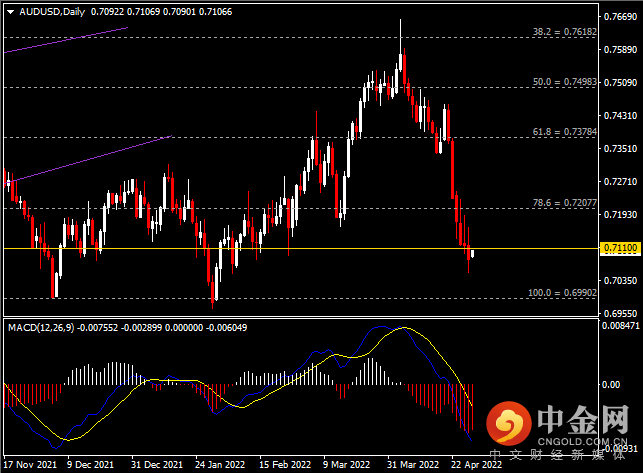The height and width of the screenshot is (473, 643).
Task: Select the 31 Mar 2022 date marker
Action: click(413, 465)
